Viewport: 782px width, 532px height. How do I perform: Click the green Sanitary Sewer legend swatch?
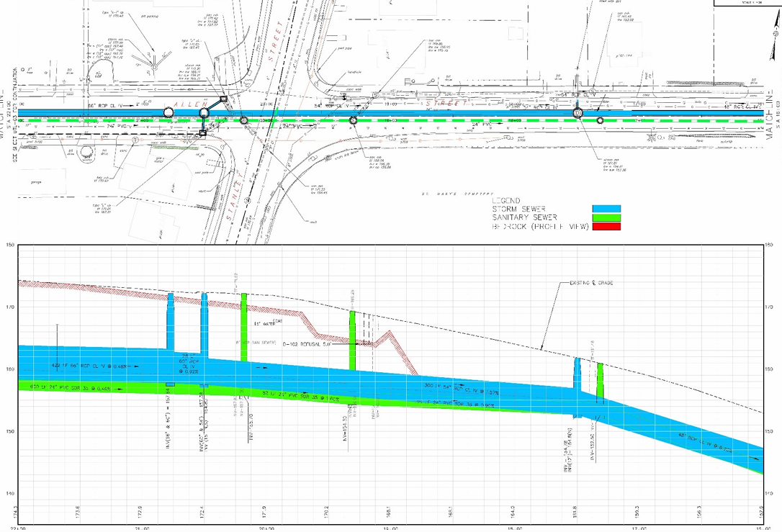click(x=606, y=217)
